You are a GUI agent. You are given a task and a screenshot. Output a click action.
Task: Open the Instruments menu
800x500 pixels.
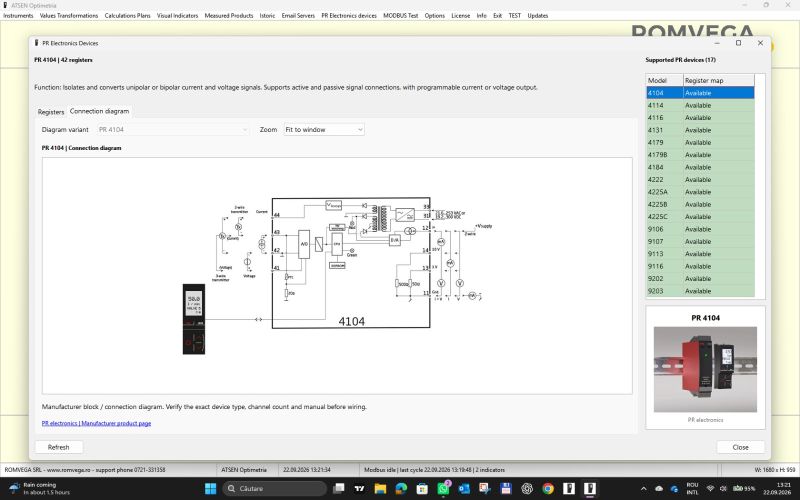[x=18, y=16]
